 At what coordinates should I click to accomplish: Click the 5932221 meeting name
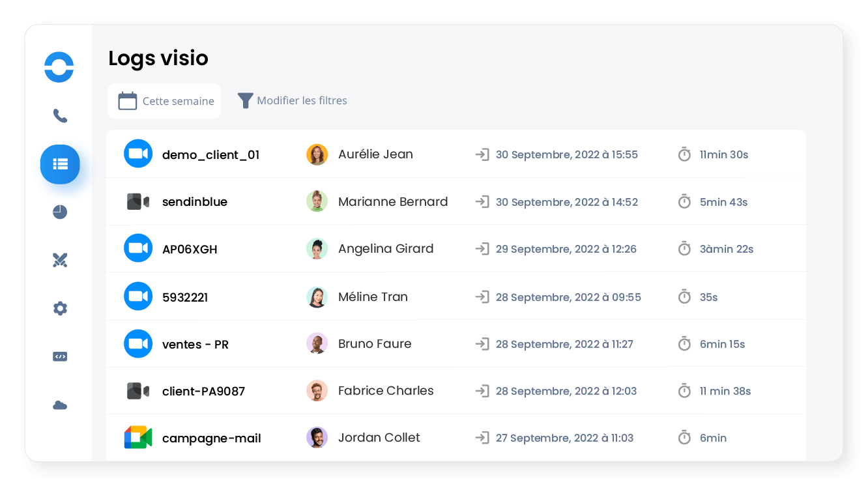(x=185, y=297)
